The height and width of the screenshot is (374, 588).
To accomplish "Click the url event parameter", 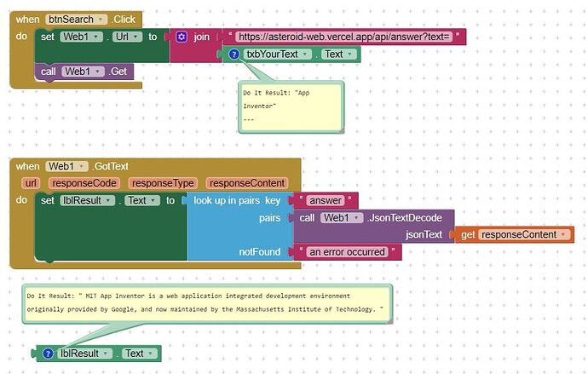I will coord(31,183).
